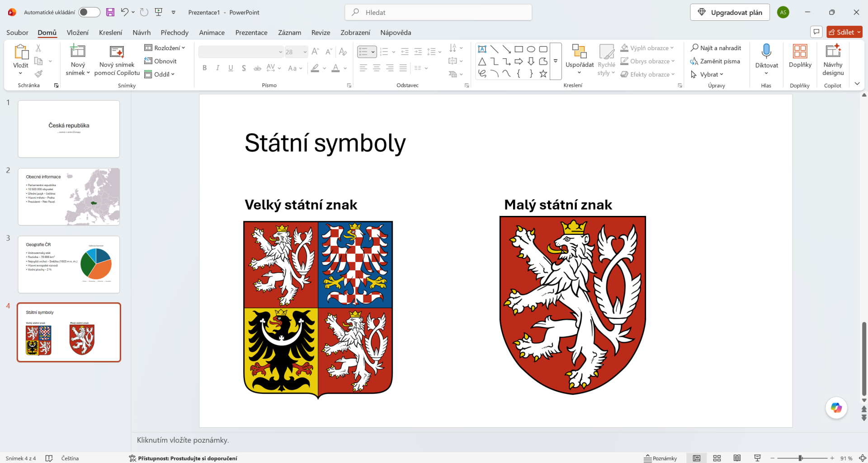Click the Save icon in title bar
Image resolution: width=868 pixels, height=463 pixels.
(110, 12)
